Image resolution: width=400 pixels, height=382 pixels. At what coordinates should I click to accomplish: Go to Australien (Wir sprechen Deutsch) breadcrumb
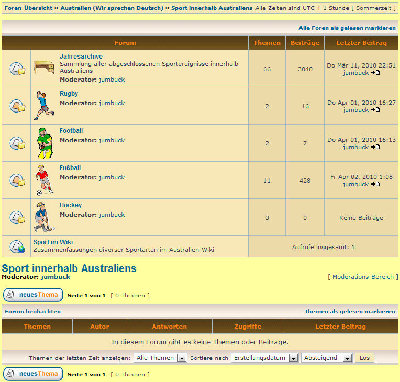(112, 8)
